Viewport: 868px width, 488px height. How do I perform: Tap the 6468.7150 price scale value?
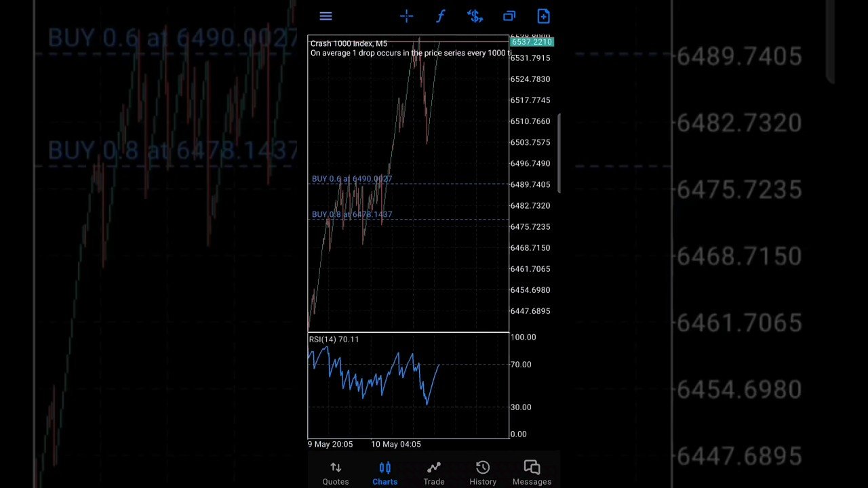(x=530, y=248)
